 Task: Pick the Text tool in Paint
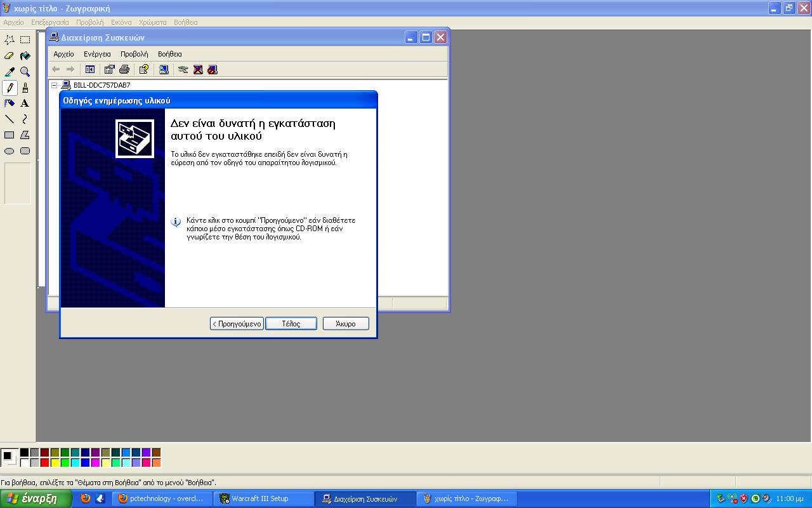point(25,104)
